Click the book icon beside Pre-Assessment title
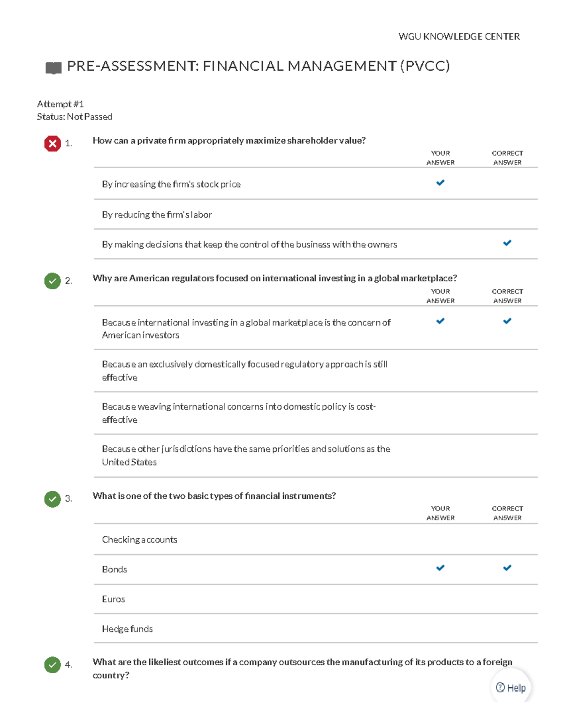Screen dimensions: 563x728 53,68
